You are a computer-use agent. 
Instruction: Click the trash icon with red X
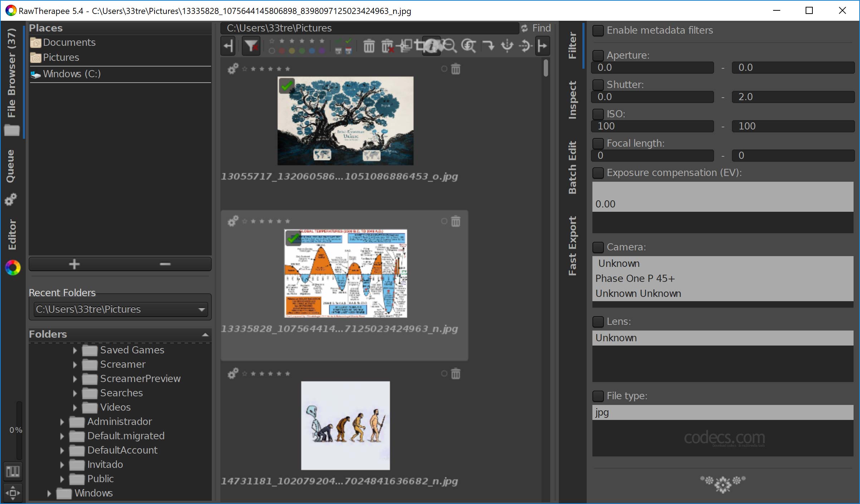click(387, 46)
